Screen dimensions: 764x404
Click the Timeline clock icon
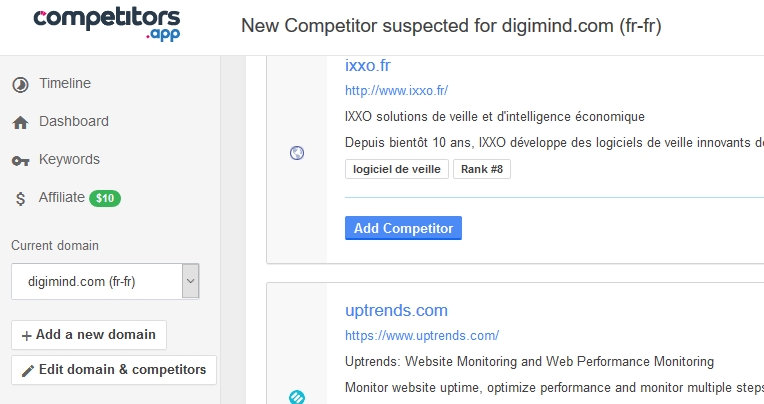coord(20,85)
